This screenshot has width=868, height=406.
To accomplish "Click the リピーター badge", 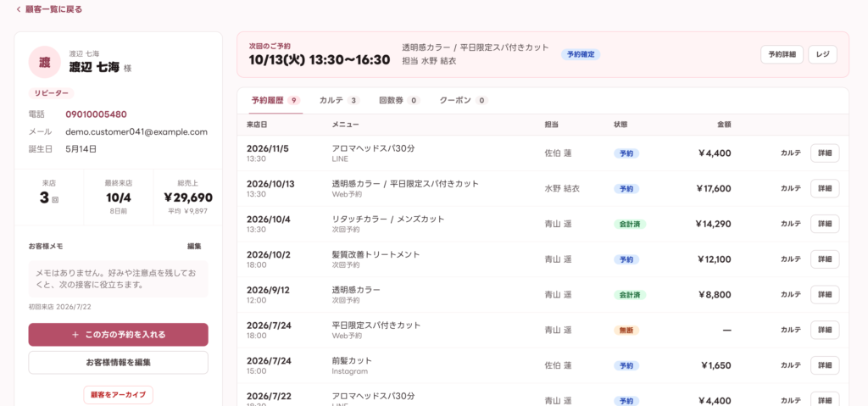I will 51,93.
